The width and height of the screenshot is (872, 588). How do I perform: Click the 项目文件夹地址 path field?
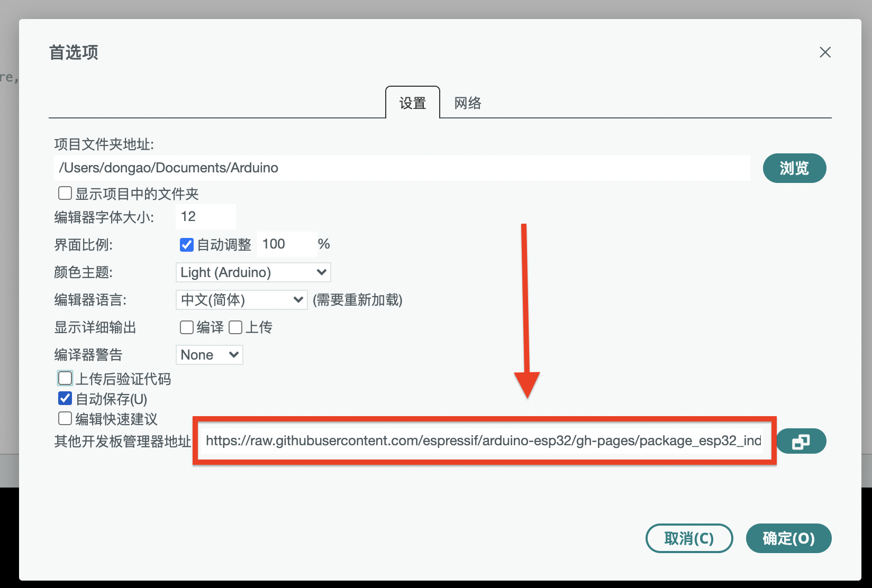point(402,168)
